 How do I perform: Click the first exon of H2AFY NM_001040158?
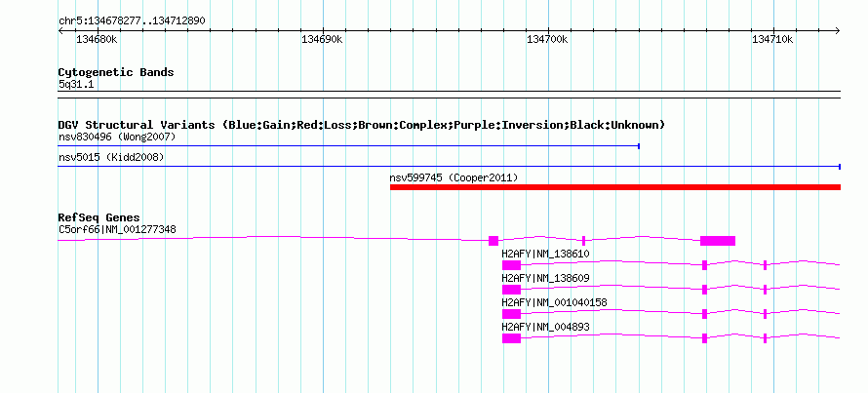(x=511, y=314)
